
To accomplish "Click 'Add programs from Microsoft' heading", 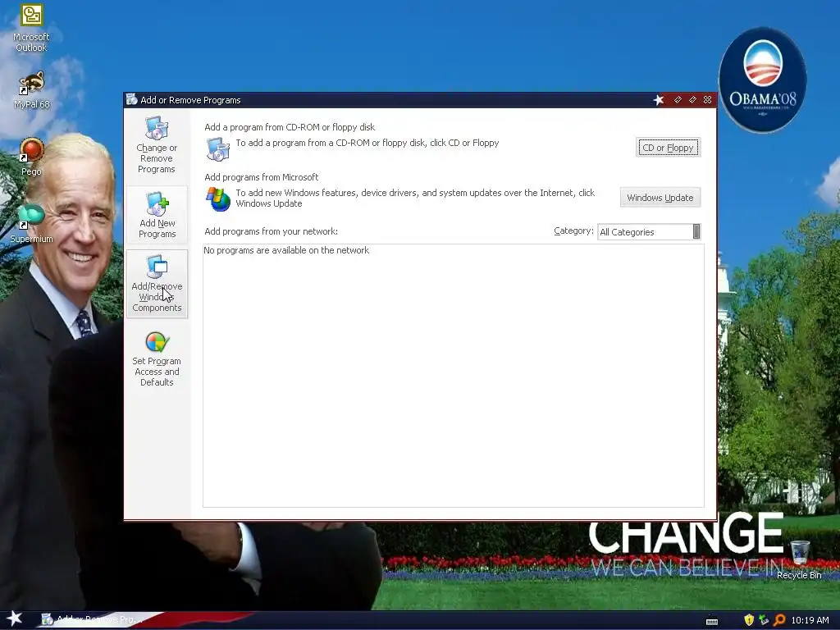I will point(262,177).
